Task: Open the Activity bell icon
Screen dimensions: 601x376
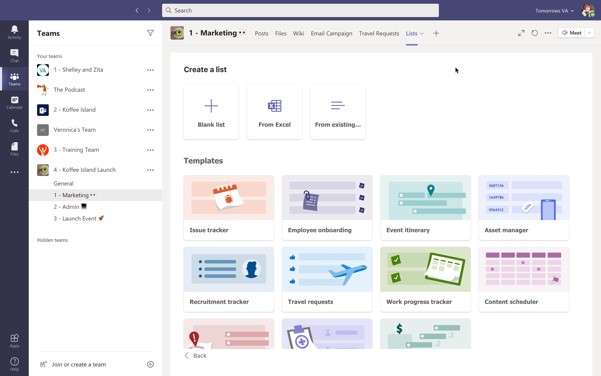Action: point(14,32)
